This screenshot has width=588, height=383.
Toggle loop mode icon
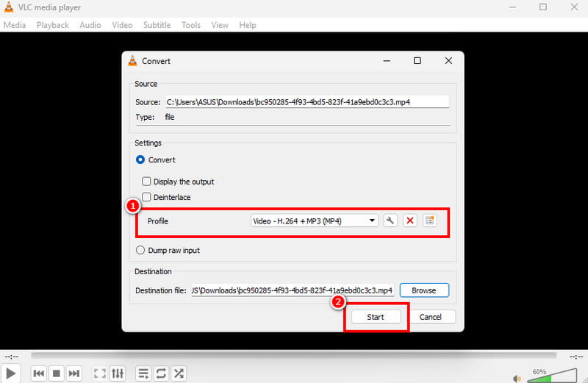[161, 373]
